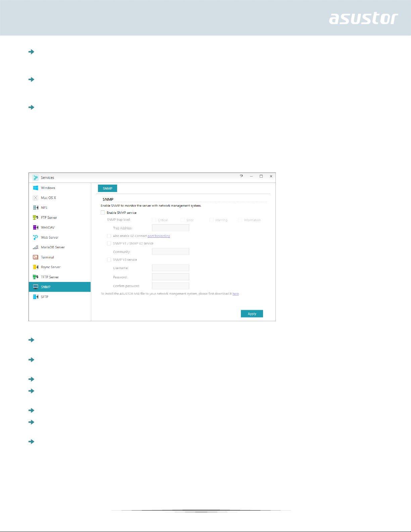411x532 pixels.
Task: Open the WebDAV service icon
Action: (36, 228)
